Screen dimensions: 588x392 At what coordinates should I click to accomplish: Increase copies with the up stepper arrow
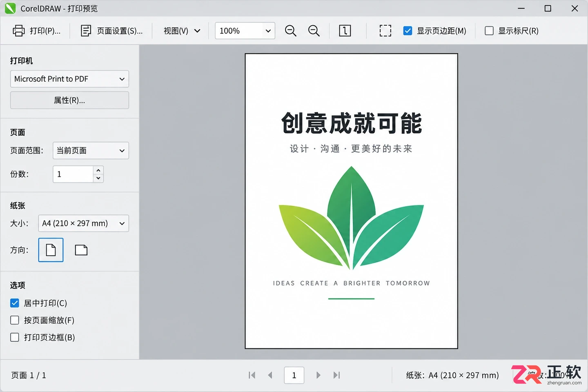tap(98, 170)
